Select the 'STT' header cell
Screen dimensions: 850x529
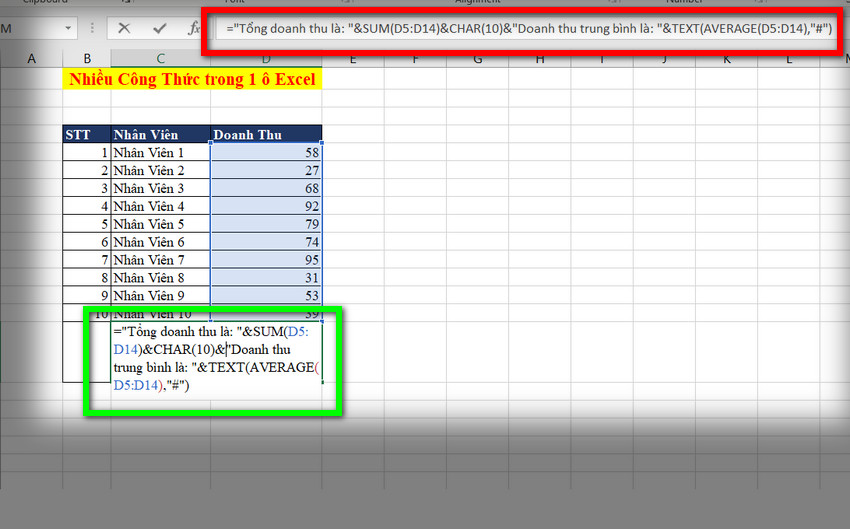coord(87,134)
